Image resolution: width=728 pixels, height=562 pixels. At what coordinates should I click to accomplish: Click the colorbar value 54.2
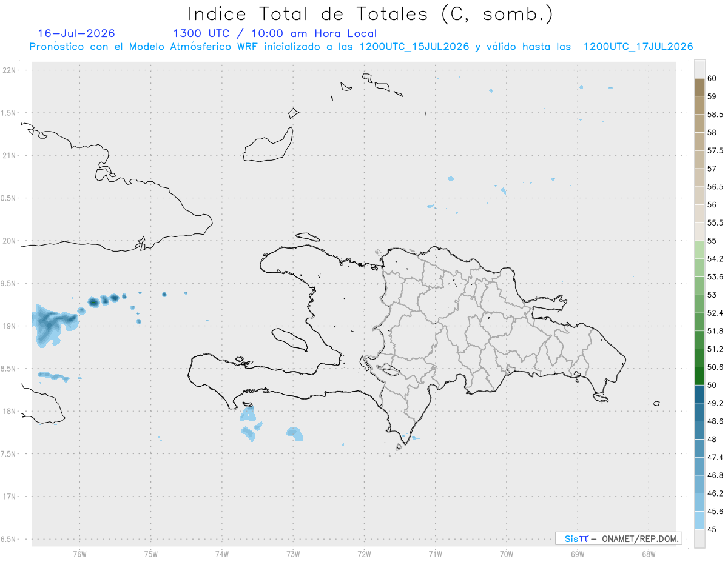click(715, 259)
